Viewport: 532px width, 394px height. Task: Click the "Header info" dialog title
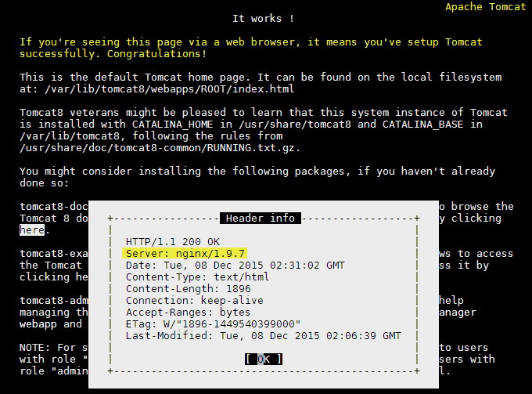(260, 219)
